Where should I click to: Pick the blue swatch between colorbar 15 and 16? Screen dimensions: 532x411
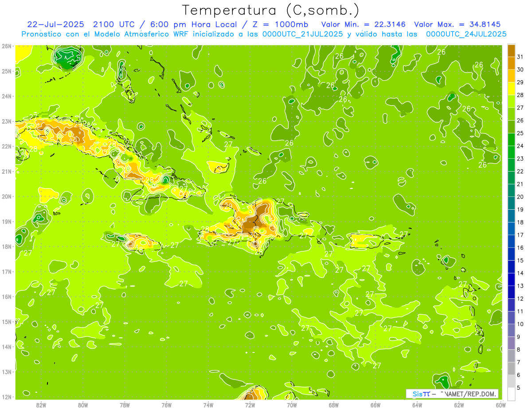click(x=511, y=254)
